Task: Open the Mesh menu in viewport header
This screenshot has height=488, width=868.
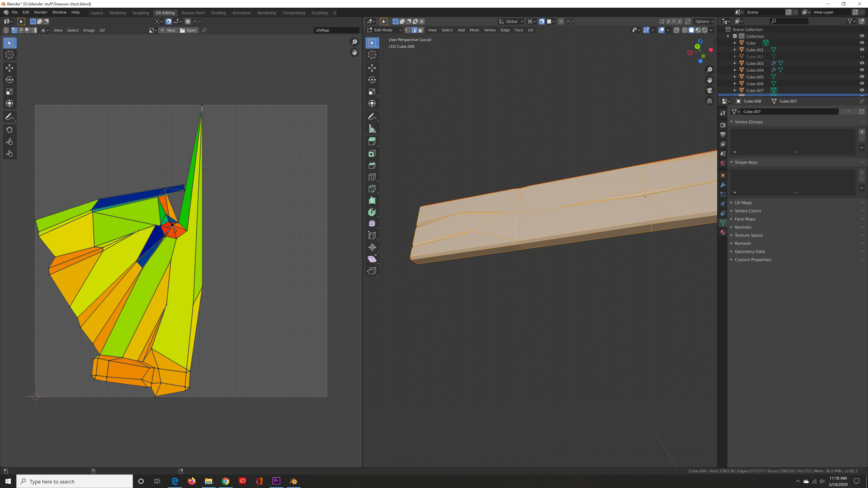Action: point(474,30)
